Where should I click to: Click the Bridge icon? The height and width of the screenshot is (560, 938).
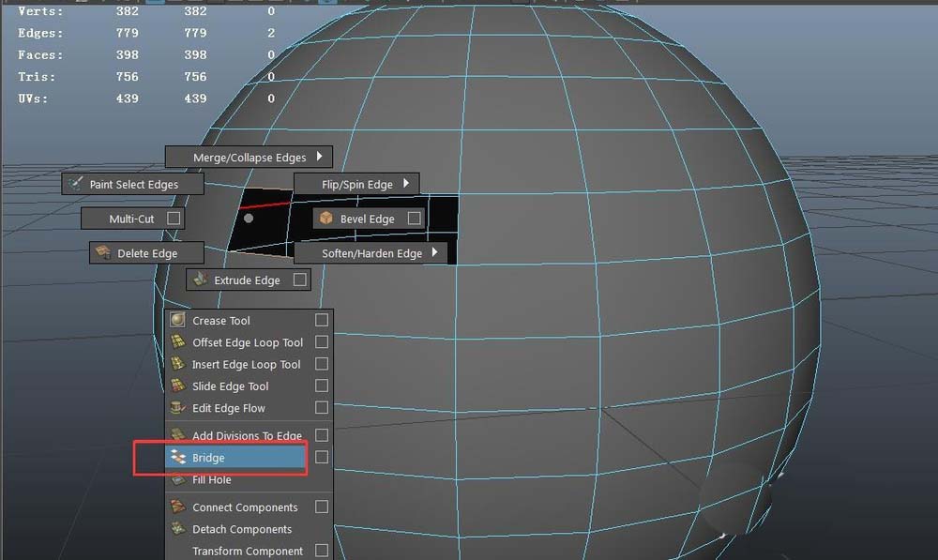click(177, 457)
